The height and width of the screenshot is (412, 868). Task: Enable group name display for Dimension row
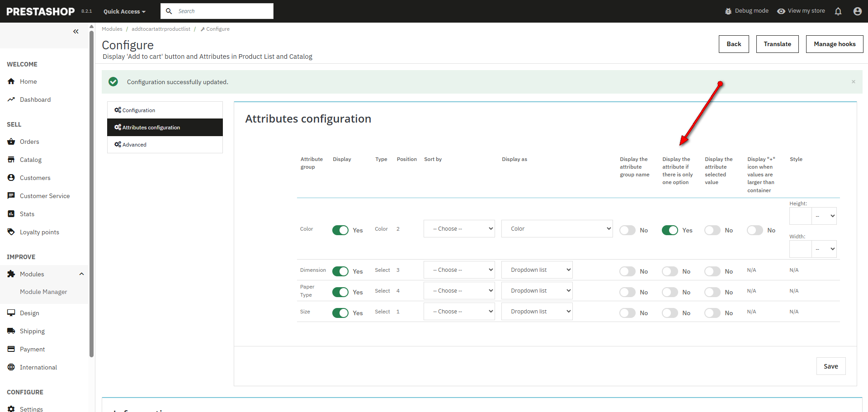point(627,271)
